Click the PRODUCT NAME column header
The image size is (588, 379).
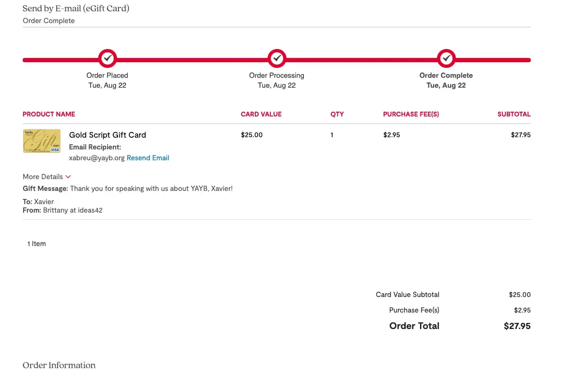[x=49, y=114]
